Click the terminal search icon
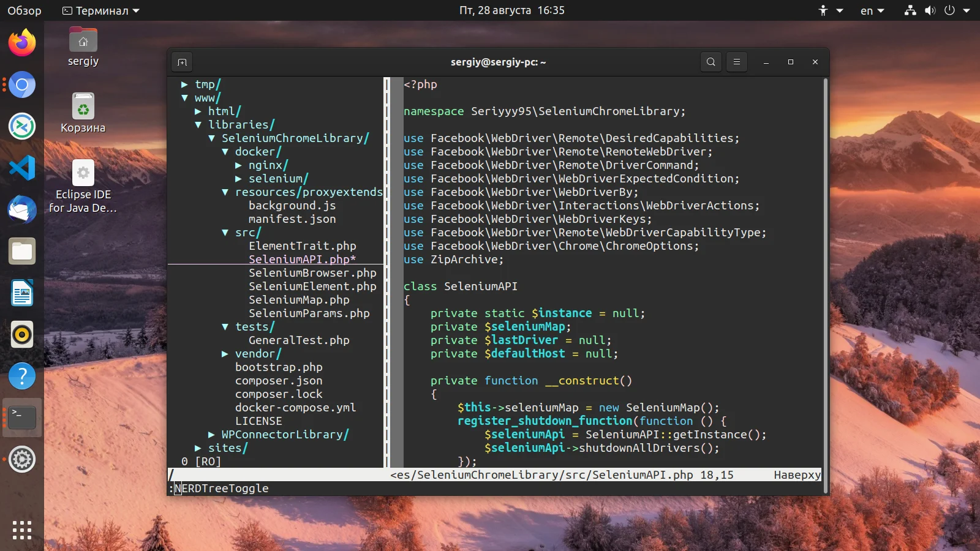Viewport: 980px width, 551px height. click(710, 62)
